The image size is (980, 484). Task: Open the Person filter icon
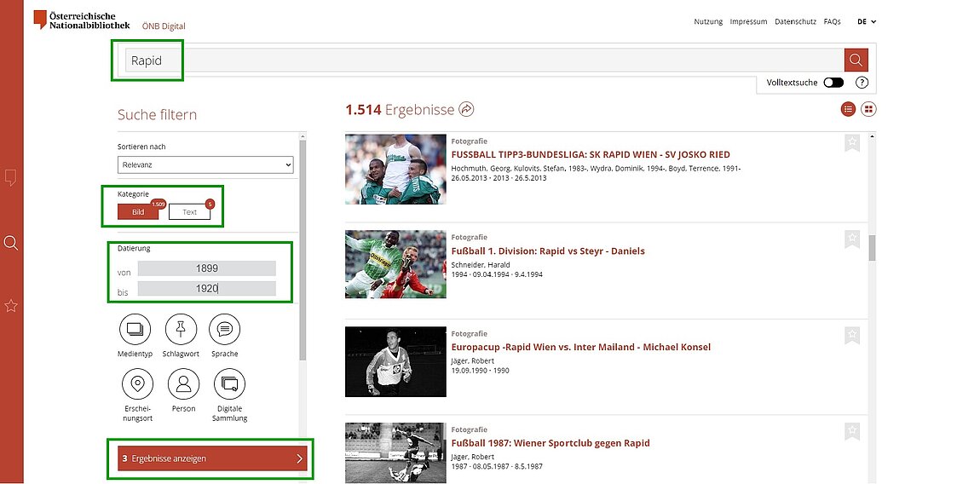(x=184, y=383)
